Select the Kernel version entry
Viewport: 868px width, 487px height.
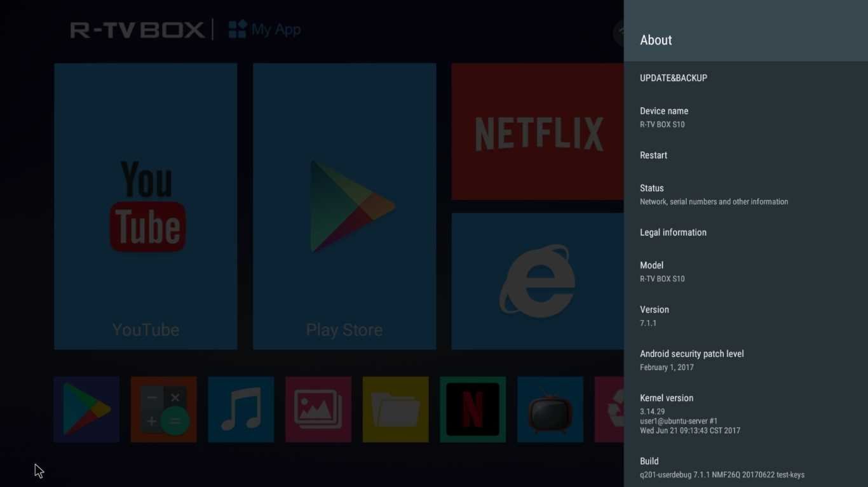(x=746, y=414)
